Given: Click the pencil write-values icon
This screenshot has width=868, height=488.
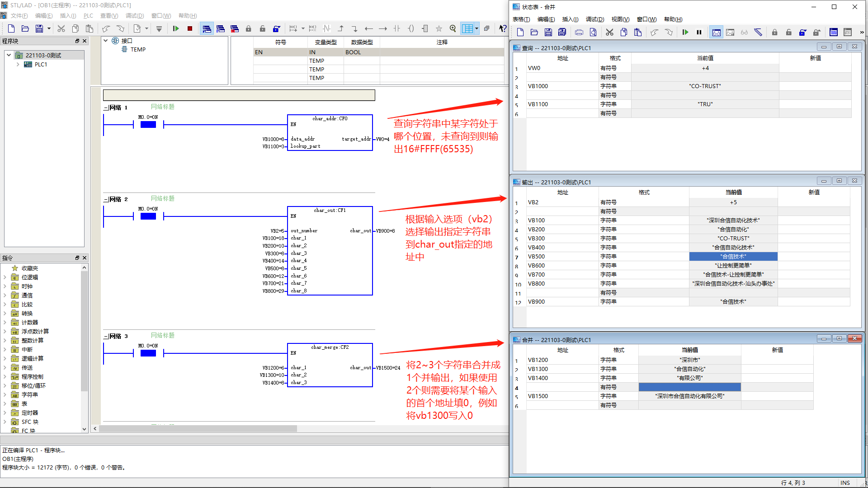Looking at the screenshot, I should [759, 33].
